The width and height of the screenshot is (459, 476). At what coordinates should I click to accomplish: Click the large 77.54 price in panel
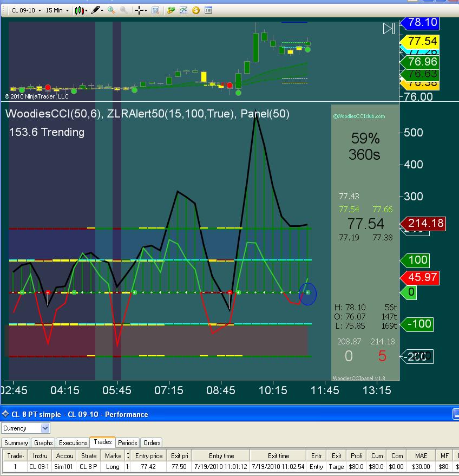[x=366, y=224]
